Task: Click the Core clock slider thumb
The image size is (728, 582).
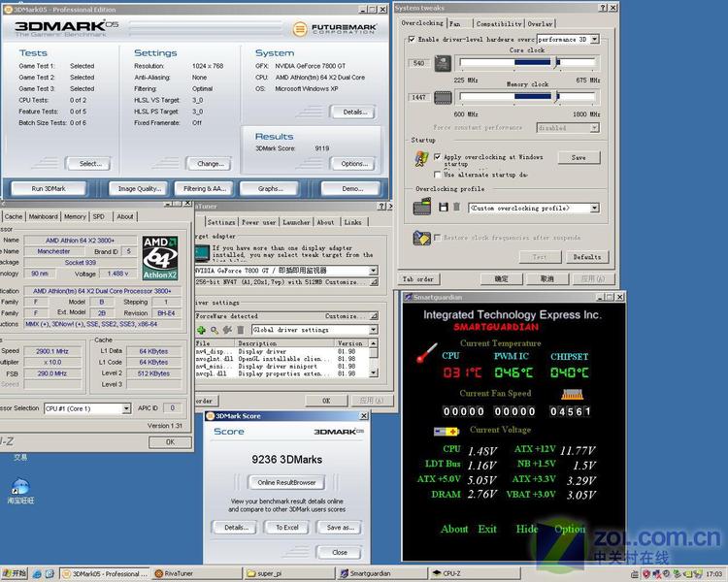Action: click(556, 63)
